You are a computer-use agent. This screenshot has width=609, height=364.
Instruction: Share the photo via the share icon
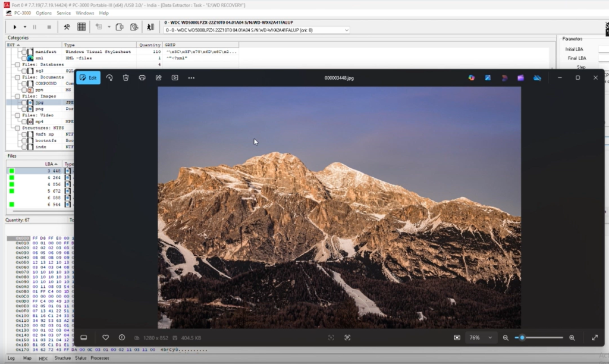[159, 77]
